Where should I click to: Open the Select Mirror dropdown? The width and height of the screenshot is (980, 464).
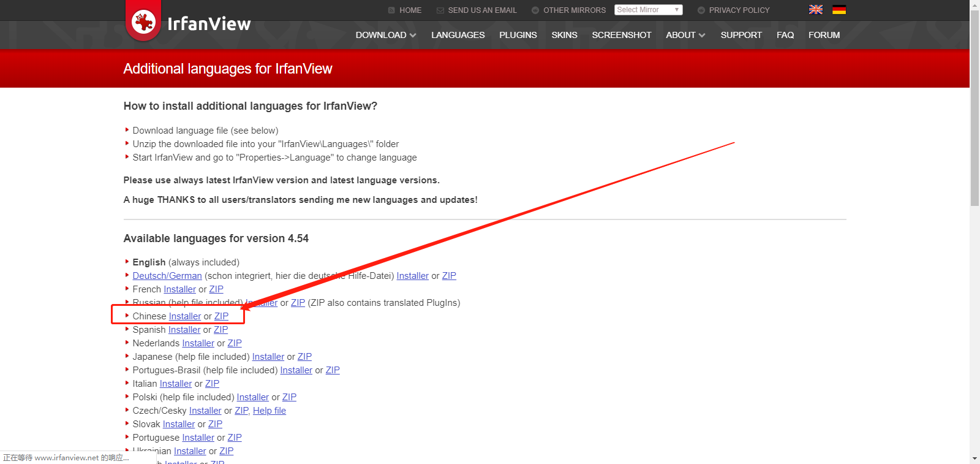pyautogui.click(x=648, y=10)
